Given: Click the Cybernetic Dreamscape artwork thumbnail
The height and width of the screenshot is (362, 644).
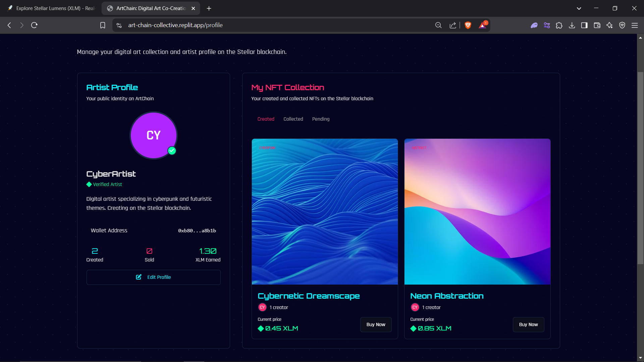Looking at the screenshot, I should [324, 211].
